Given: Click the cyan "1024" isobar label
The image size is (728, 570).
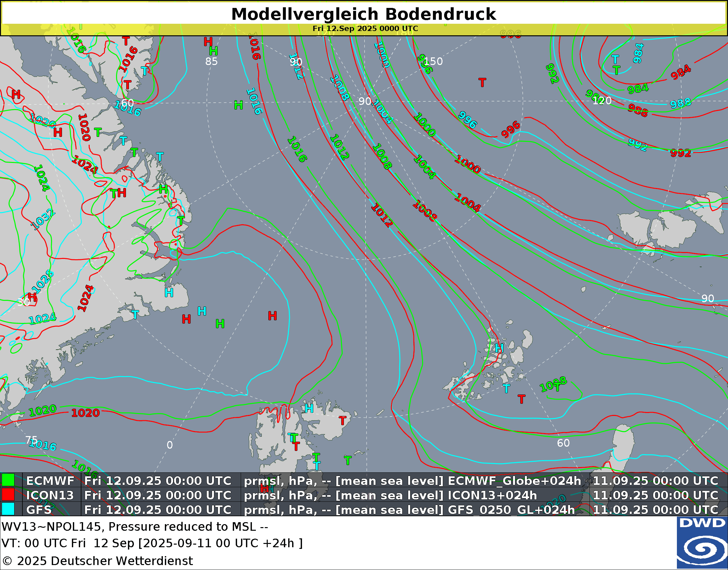Looking at the screenshot, I should click(x=43, y=319).
